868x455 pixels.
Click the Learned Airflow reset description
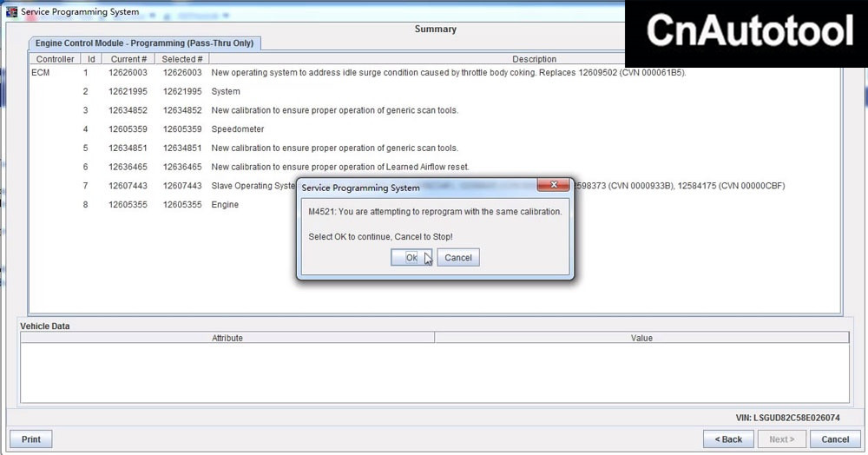click(340, 167)
